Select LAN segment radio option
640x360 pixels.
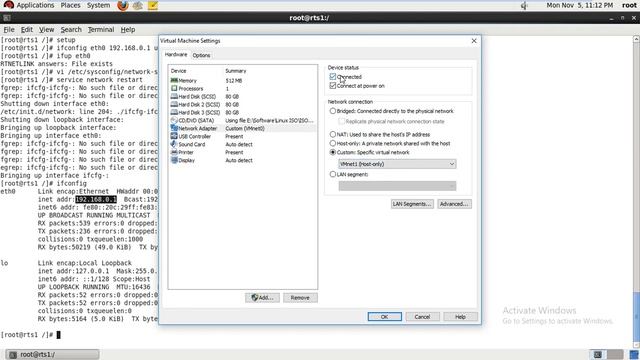333,174
